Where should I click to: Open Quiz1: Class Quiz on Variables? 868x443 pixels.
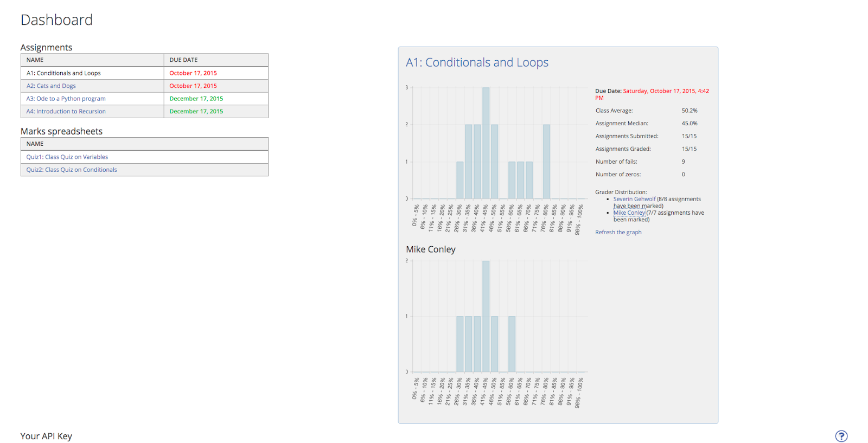(67, 157)
